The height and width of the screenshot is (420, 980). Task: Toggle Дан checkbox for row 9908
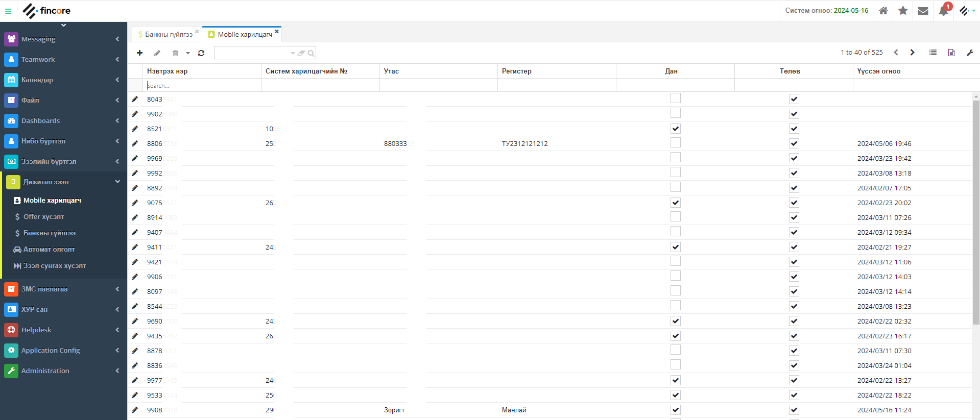click(676, 410)
